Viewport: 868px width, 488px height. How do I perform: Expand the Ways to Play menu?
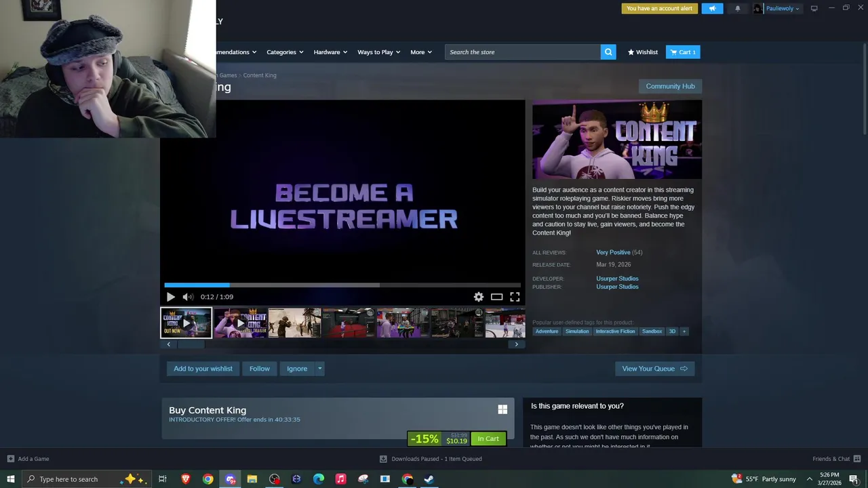click(378, 52)
